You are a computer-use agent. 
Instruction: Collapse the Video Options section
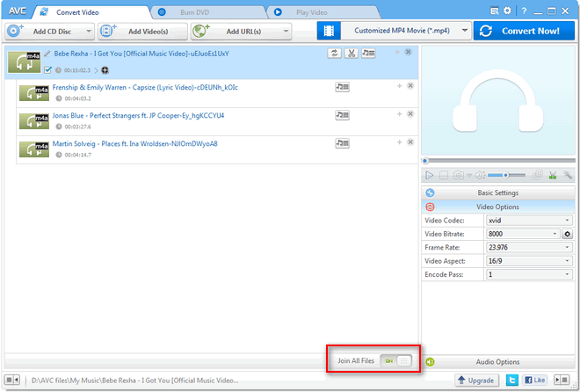[498, 207]
